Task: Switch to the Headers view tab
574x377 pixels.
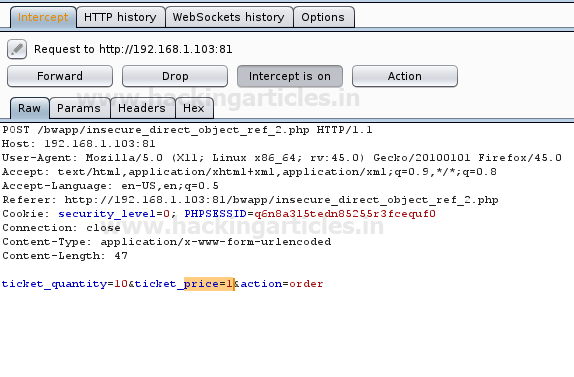Action: click(142, 108)
